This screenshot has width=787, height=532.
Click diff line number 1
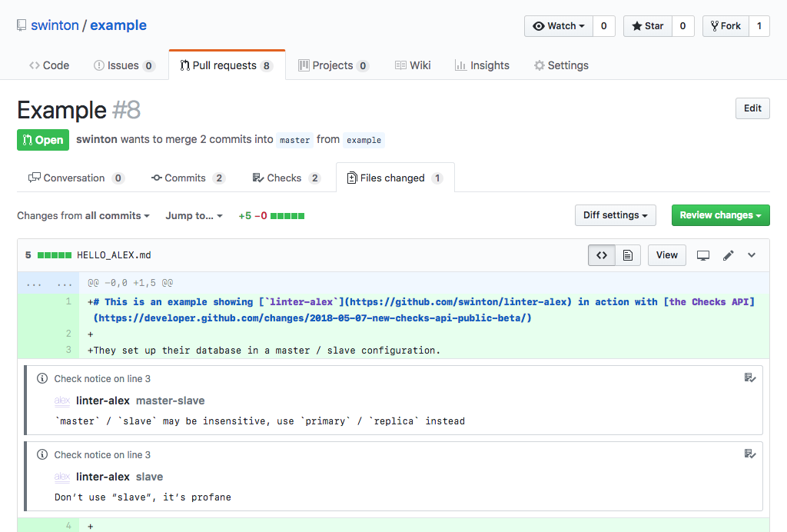coord(68,301)
